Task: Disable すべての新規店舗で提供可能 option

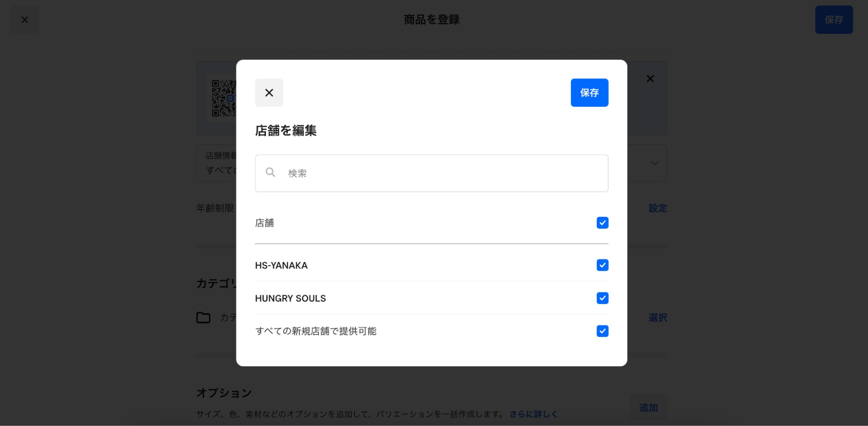Action: [x=602, y=331]
